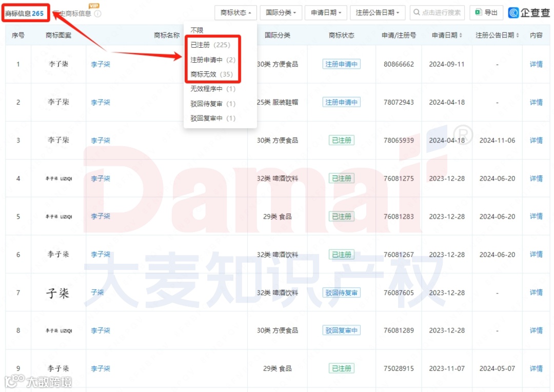Image resolution: width=554 pixels, height=392 pixels.
Task: Click the 李子柒 name link in row 1
Action: pyautogui.click(x=101, y=64)
